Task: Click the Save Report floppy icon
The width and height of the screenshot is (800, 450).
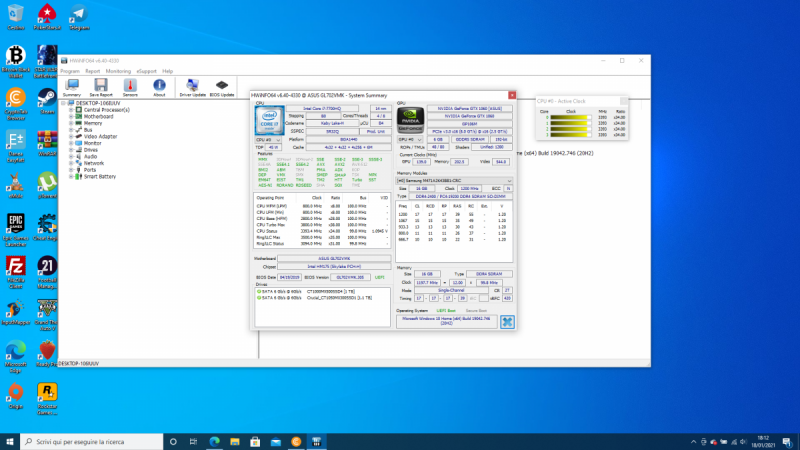Action: [100, 86]
